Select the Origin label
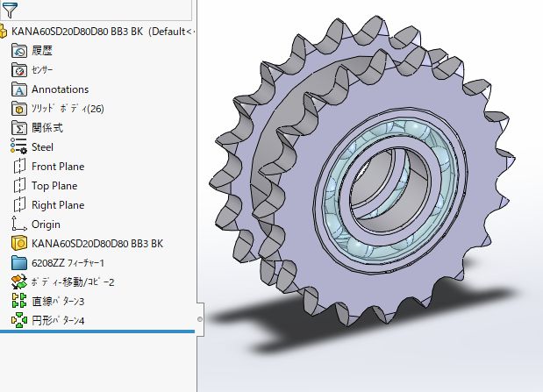The height and width of the screenshot is (392, 543). click(46, 225)
